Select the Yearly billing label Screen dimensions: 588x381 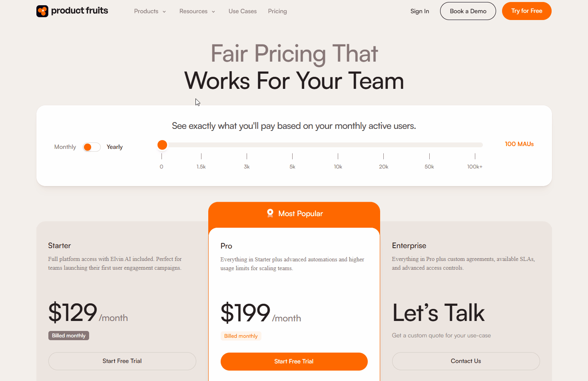(x=114, y=147)
